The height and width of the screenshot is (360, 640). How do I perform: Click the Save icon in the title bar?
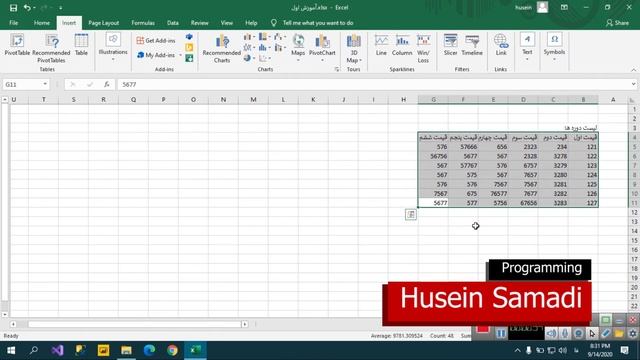[13, 8]
